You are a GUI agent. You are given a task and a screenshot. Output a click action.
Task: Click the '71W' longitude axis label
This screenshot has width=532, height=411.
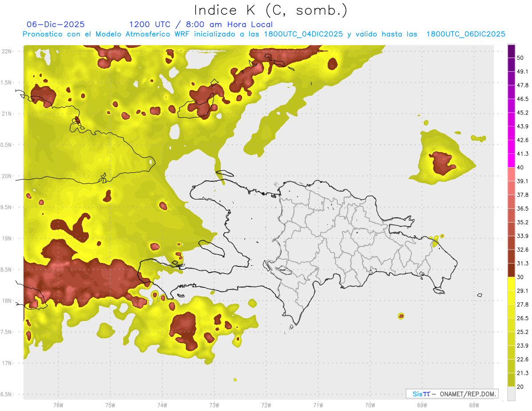click(x=318, y=405)
